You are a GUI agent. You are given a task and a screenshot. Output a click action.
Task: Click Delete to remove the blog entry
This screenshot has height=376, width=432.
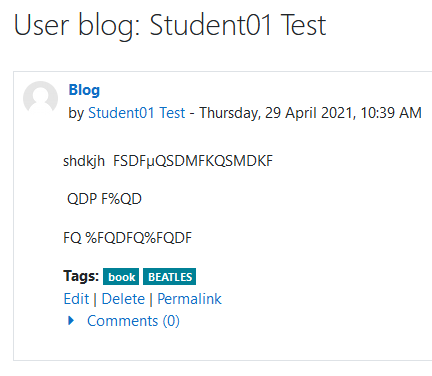(123, 299)
